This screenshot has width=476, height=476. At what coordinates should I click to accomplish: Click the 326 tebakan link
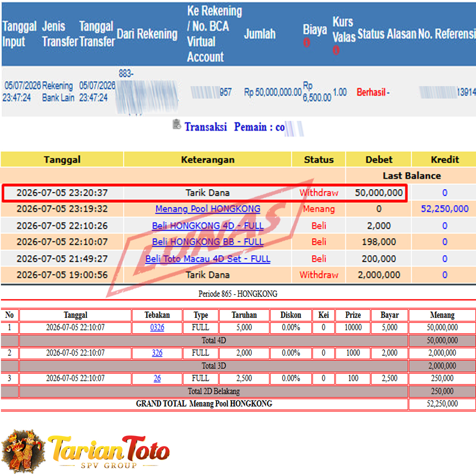pos(157,353)
